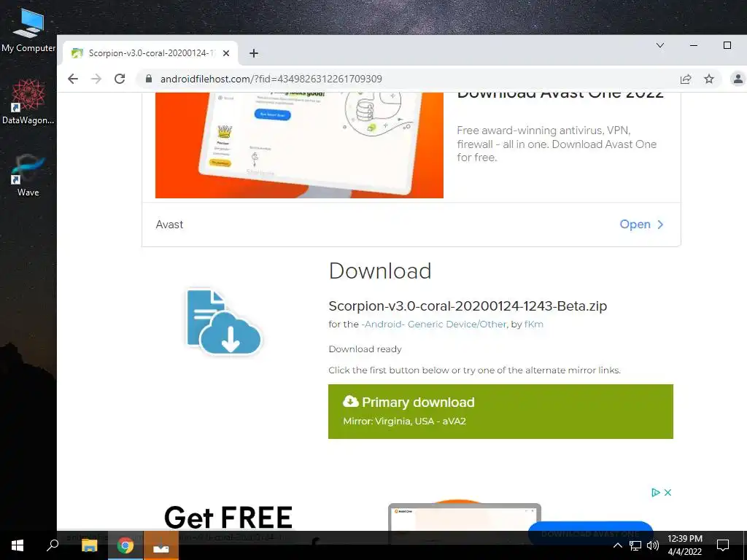The image size is (747, 560).
Task: Click the Avast One ad image
Action: point(299,145)
